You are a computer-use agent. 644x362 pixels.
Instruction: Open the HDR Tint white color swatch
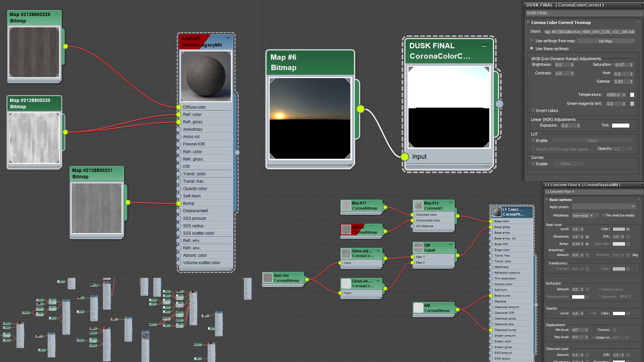[621, 125]
